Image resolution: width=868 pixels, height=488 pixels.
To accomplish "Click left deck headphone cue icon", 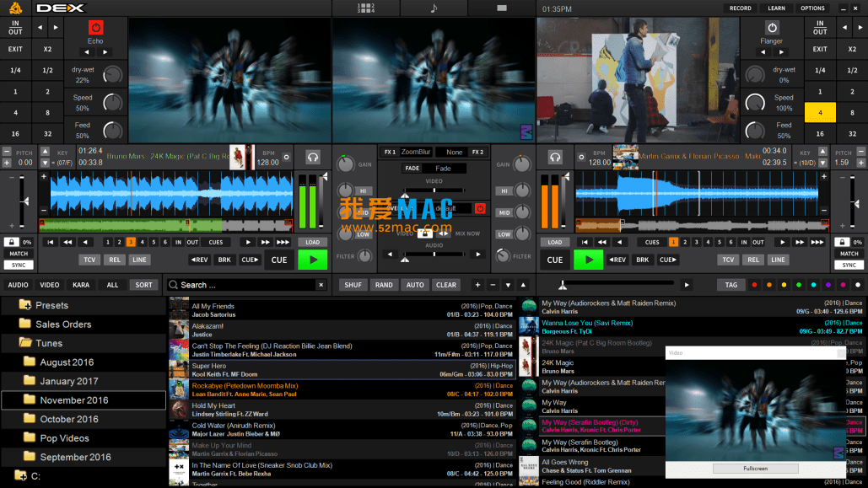I will coord(313,158).
